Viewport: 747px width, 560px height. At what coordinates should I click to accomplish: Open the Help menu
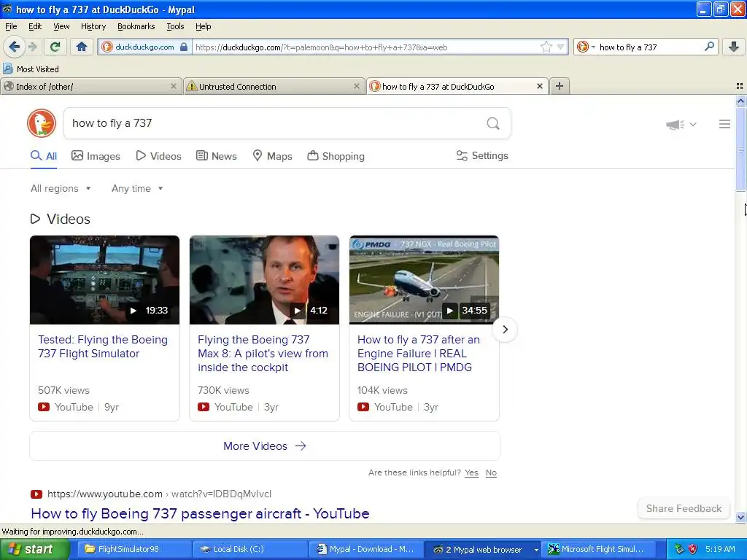point(203,26)
